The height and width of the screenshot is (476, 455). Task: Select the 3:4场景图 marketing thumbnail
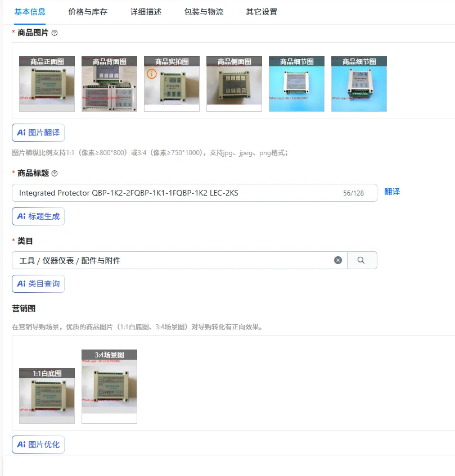click(109, 387)
